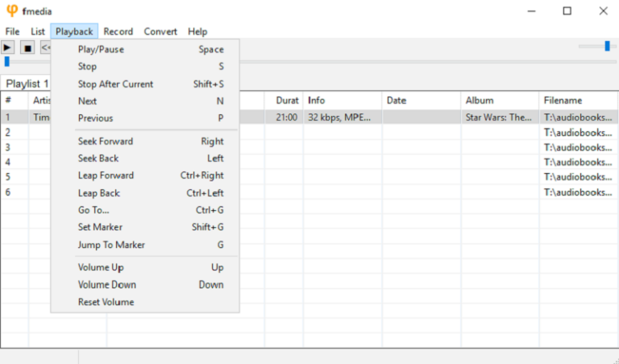The width and height of the screenshot is (619, 364).
Task: Select playlist row number 3
Action: [x=309, y=147]
